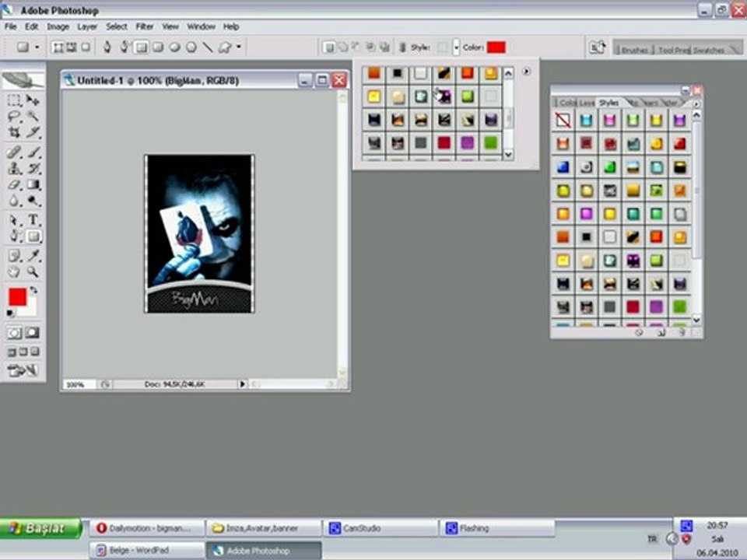Open Belge - WordPad from taskbar
747x560 pixels.
(x=146, y=551)
